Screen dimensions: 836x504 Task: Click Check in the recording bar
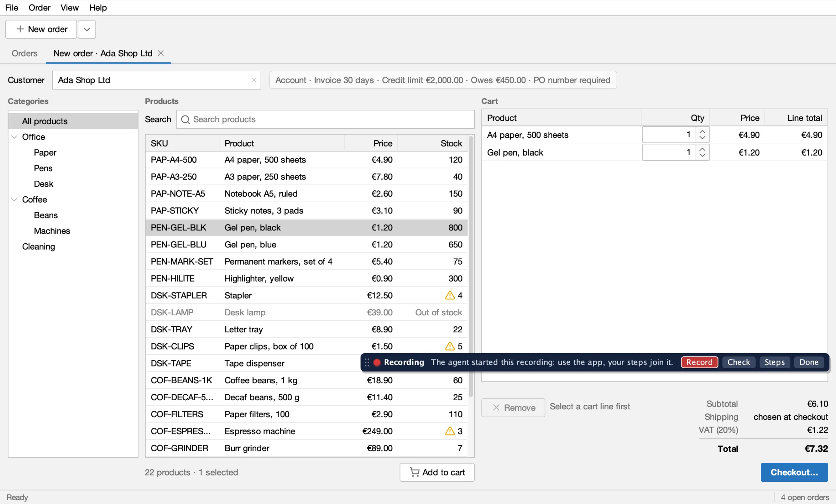click(738, 362)
